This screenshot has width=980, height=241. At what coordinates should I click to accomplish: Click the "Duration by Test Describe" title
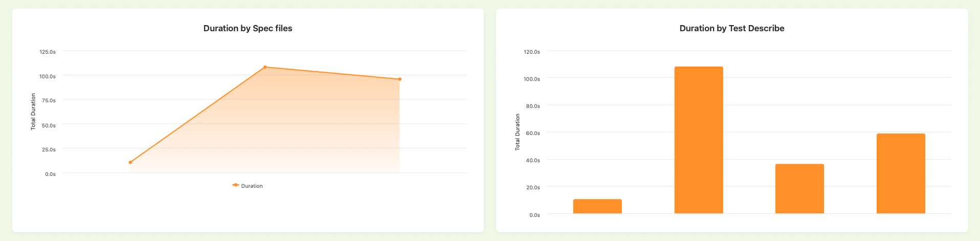pos(732,29)
